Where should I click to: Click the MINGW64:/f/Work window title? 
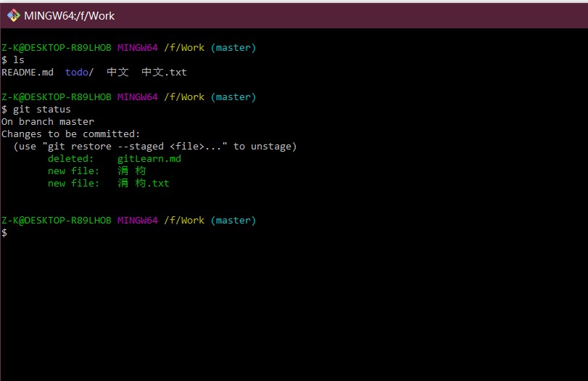coord(70,16)
